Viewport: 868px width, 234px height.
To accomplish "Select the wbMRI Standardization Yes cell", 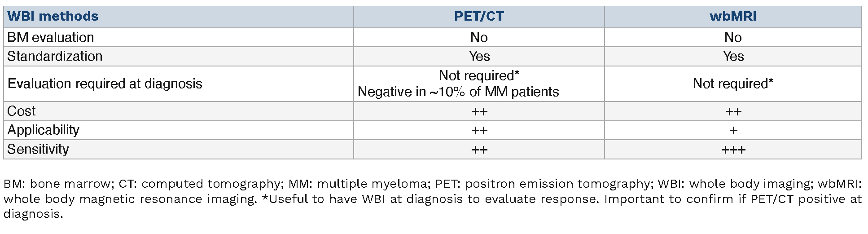I will tap(732, 56).
